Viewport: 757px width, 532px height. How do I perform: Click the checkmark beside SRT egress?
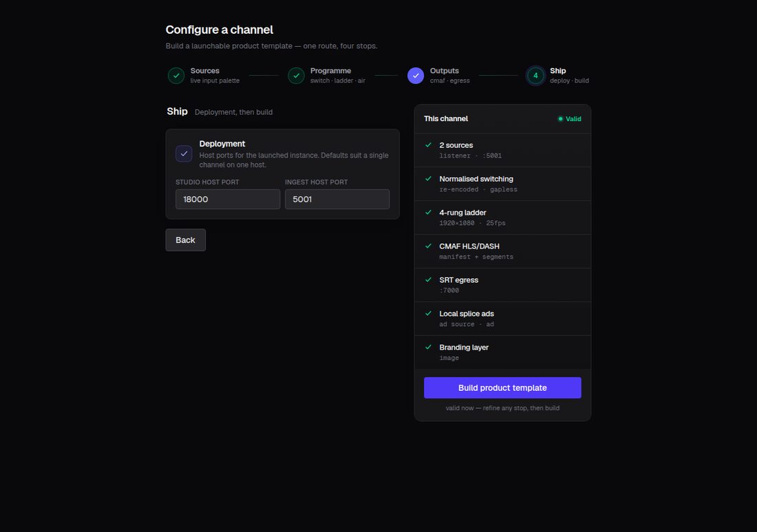[x=428, y=280]
